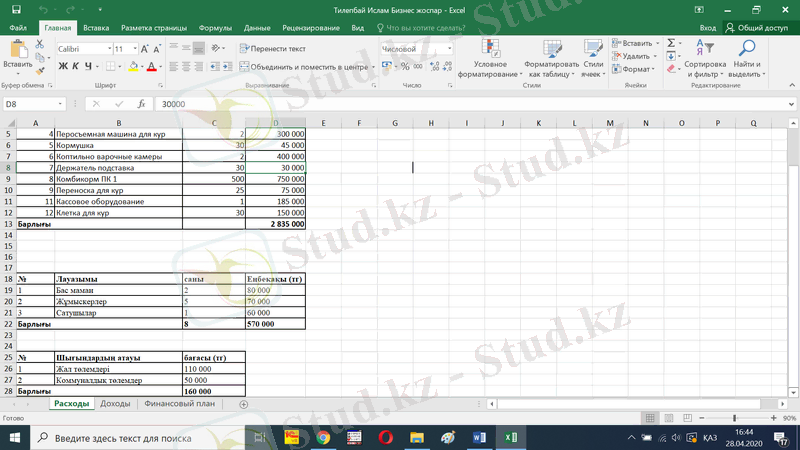Open the insert function fx dialog

pos(141,104)
